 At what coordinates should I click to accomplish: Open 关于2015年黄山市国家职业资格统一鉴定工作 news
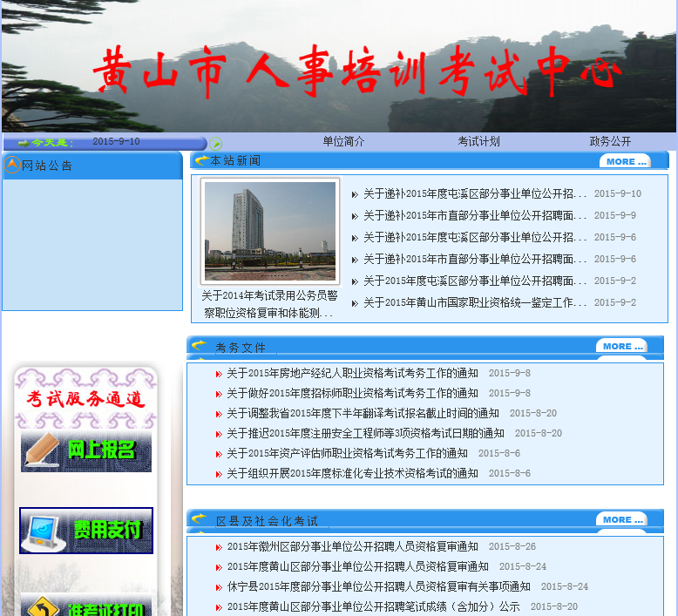475,302
